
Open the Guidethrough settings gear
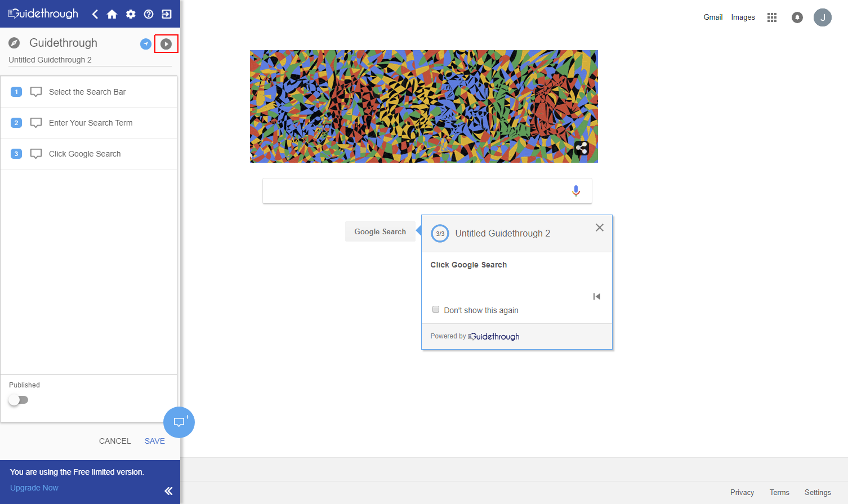[131, 14]
